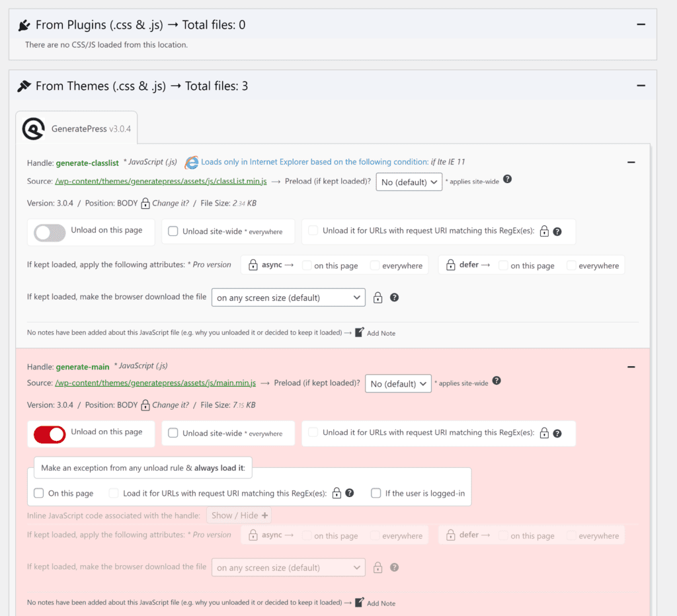This screenshot has width=677, height=616.
Task: Click the generate-main handle name
Action: 83,367
